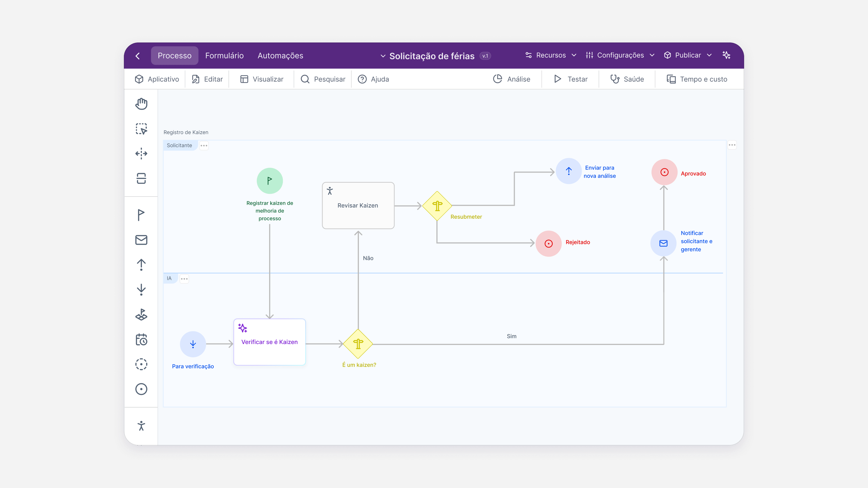The height and width of the screenshot is (488, 868).
Task: Switch to the Processo tab
Action: tap(175, 55)
